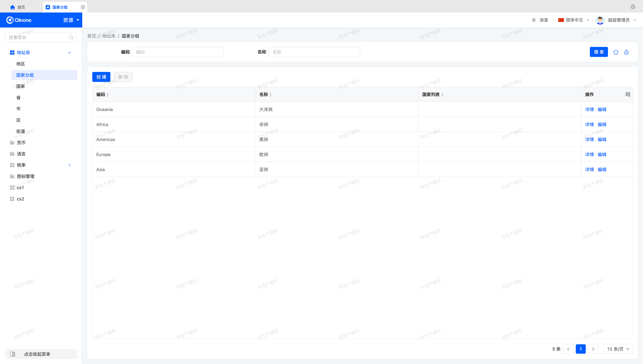643x364 pixels.
Task: Click the user avatar icon
Action: click(600, 20)
